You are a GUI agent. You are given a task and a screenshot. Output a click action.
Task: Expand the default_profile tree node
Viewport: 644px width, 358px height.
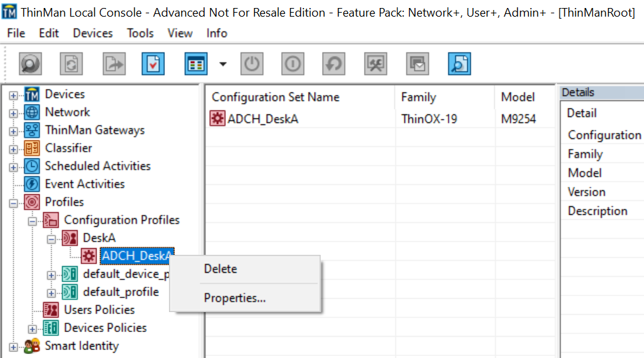51,293
